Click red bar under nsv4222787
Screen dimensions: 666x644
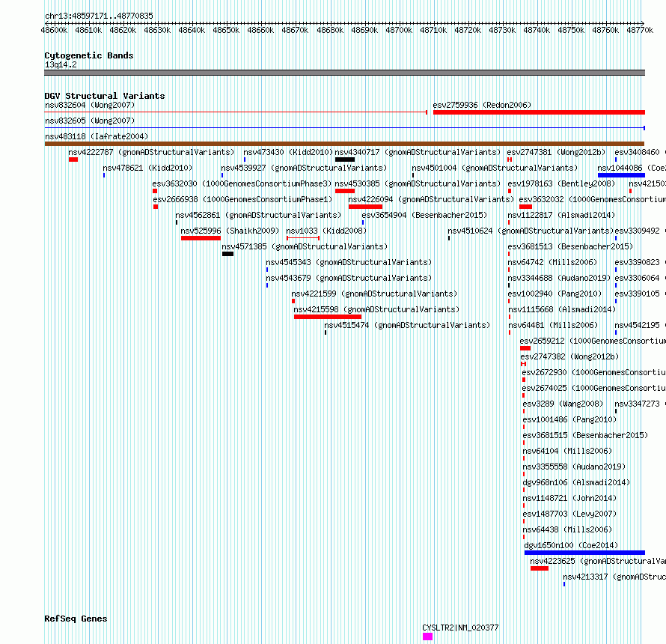point(73,160)
